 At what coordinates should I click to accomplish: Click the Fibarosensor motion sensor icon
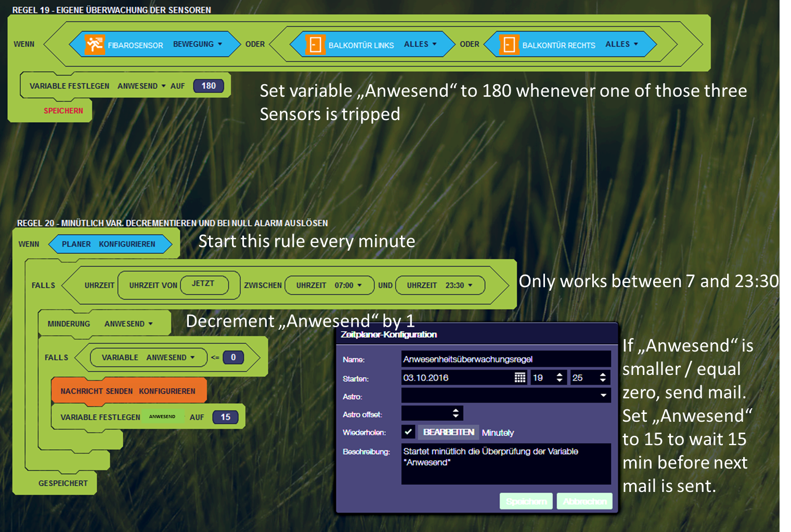point(95,44)
